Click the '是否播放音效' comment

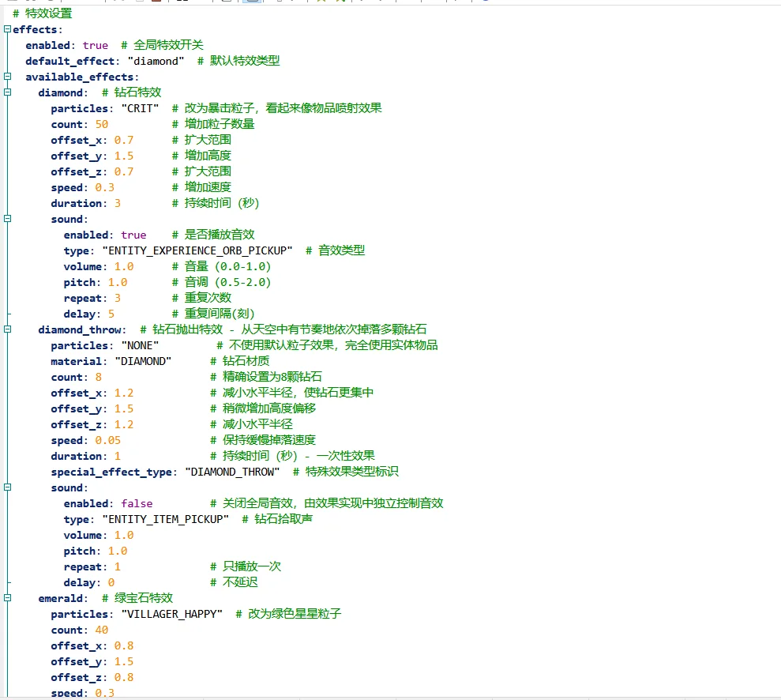220,235
